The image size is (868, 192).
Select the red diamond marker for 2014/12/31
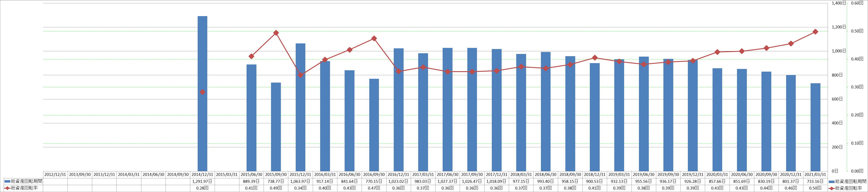click(x=202, y=92)
